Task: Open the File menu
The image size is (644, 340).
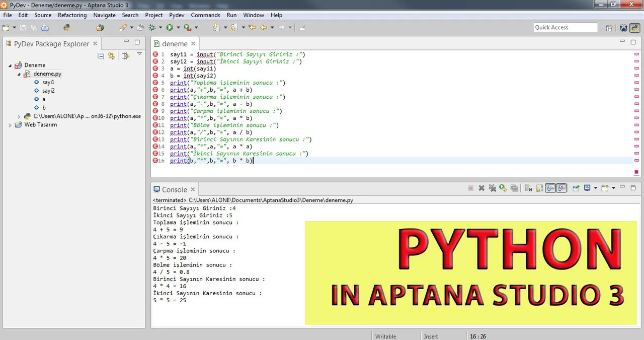Action: (8, 15)
